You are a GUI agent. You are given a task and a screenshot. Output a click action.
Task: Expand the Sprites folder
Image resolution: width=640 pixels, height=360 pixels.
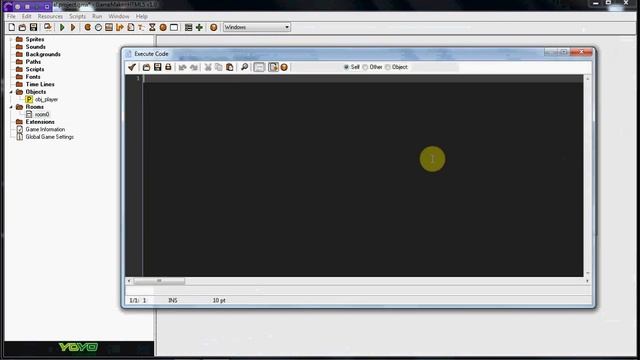[11, 39]
